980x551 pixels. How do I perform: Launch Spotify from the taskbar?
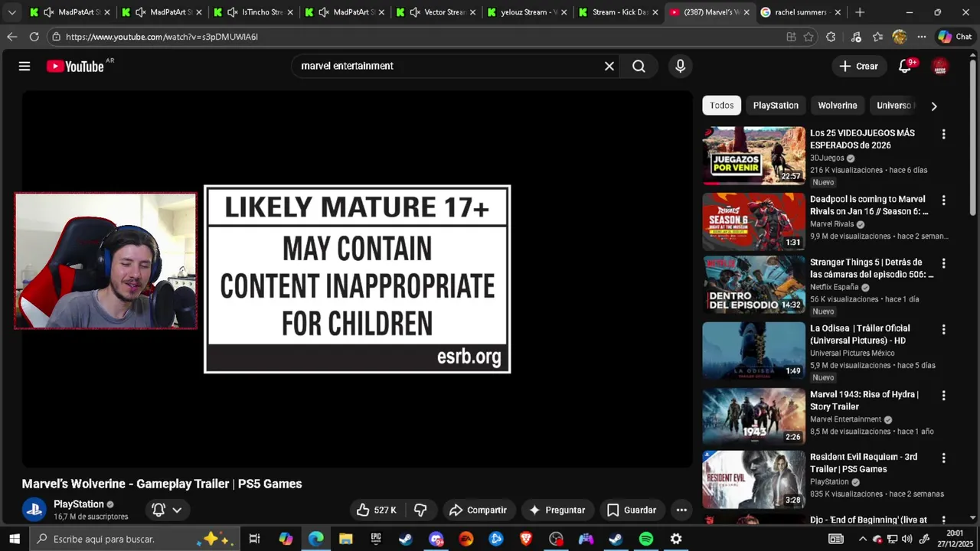[x=646, y=539]
